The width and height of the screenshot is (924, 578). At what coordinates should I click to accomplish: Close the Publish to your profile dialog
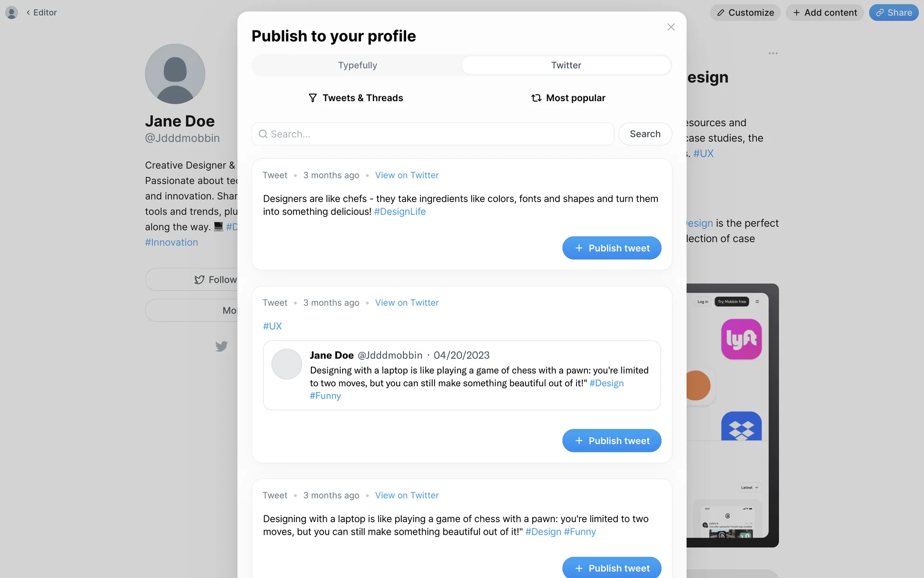point(671,27)
